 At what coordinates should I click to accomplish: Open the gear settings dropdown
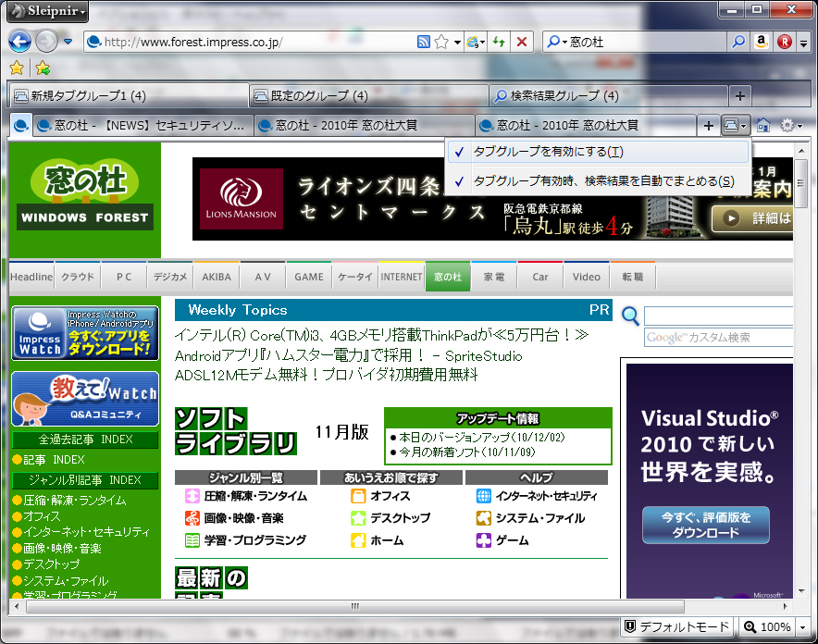coord(790,125)
